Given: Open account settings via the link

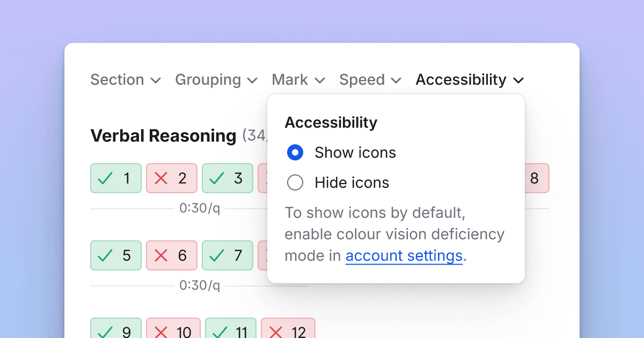Looking at the screenshot, I should [404, 255].
